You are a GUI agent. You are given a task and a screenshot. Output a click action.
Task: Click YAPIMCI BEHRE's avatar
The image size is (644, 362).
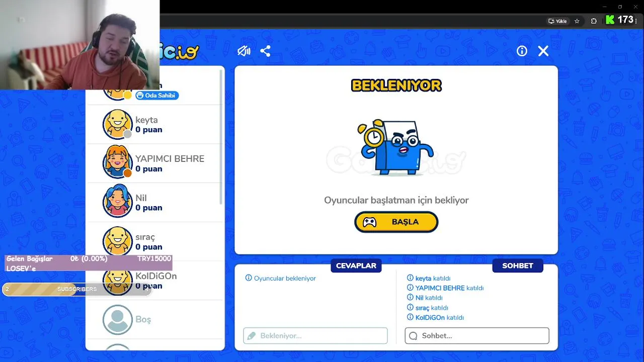(118, 162)
